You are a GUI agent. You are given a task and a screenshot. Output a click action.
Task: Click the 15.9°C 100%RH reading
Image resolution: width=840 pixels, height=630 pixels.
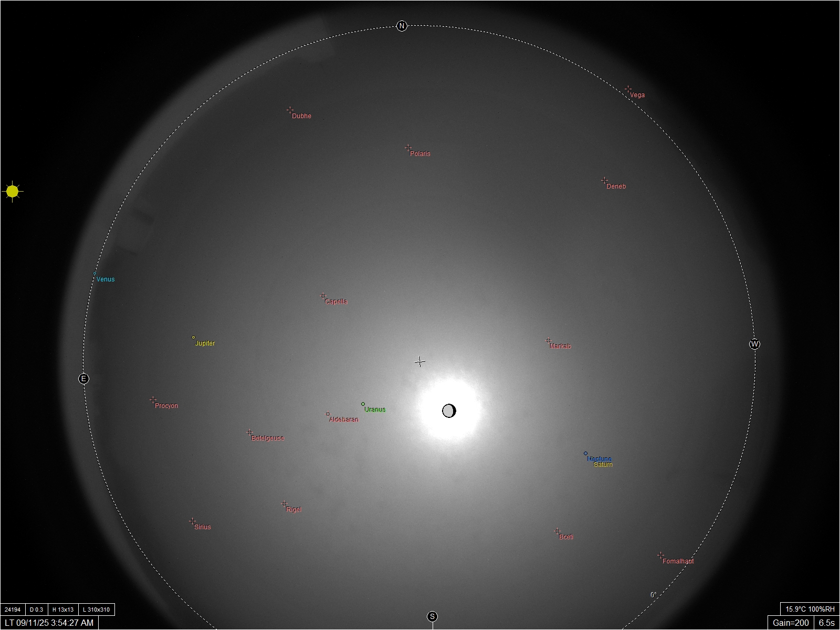tap(810, 609)
